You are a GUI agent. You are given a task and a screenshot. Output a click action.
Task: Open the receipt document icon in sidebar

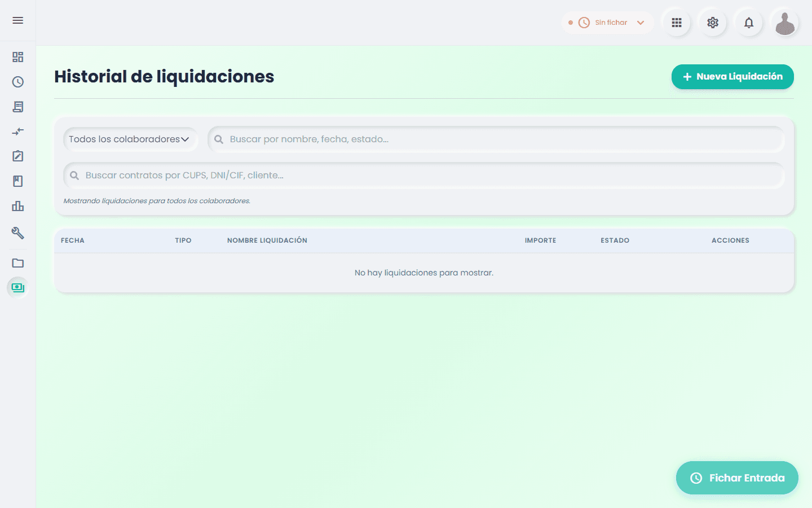pyautogui.click(x=18, y=107)
